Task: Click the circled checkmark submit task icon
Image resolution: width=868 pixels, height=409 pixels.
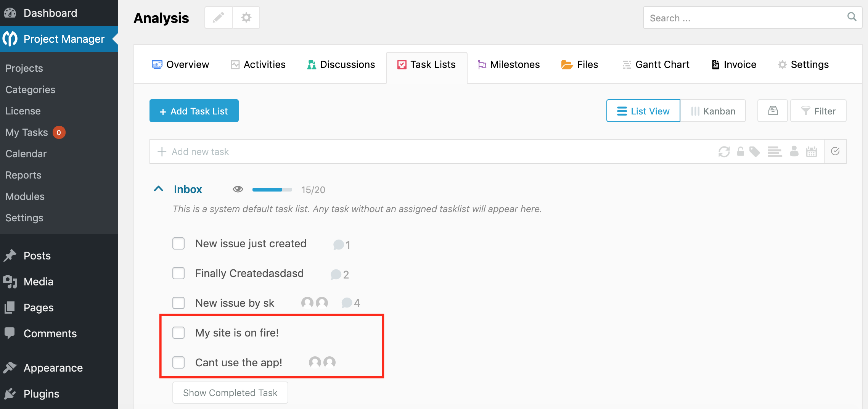Action: [x=835, y=151]
